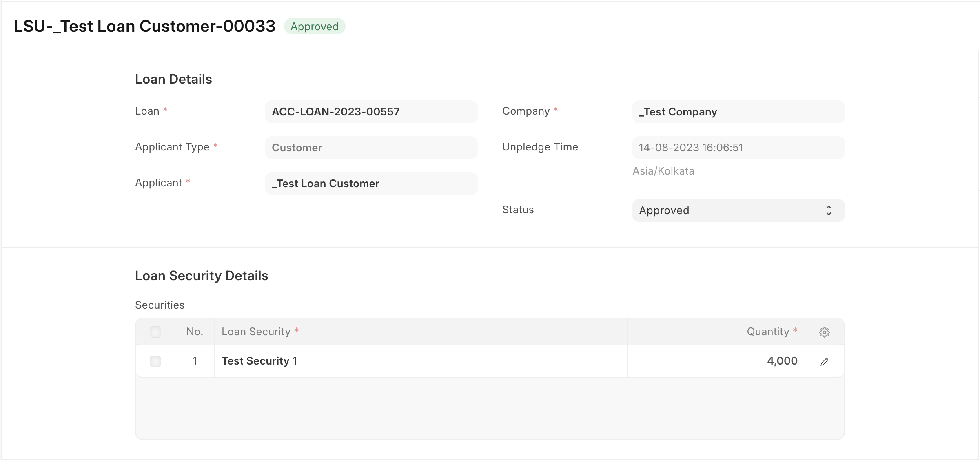980x460 pixels.
Task: Click the Loan Security Details section heading
Action: 202,276
